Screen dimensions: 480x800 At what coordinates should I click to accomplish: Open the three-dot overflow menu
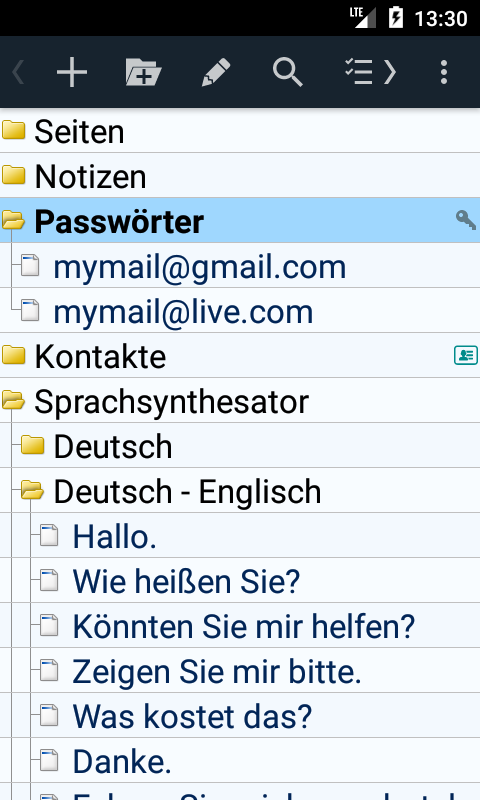pos(444,72)
